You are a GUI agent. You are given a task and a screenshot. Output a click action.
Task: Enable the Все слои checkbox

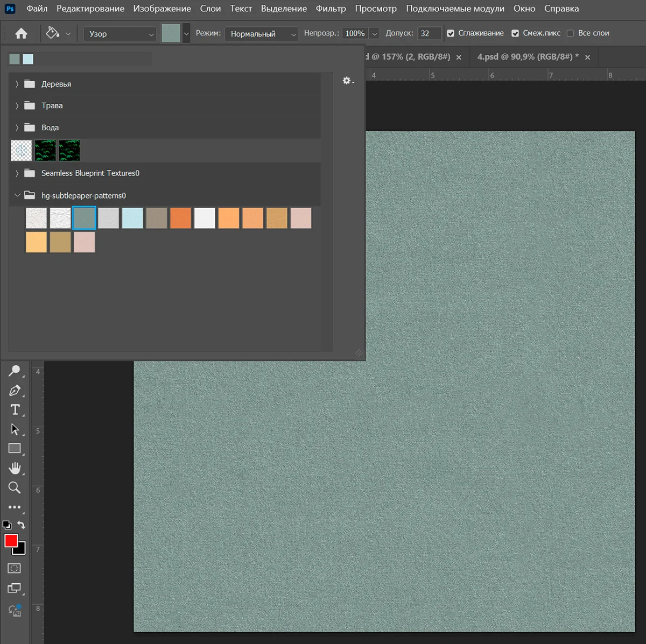[571, 33]
